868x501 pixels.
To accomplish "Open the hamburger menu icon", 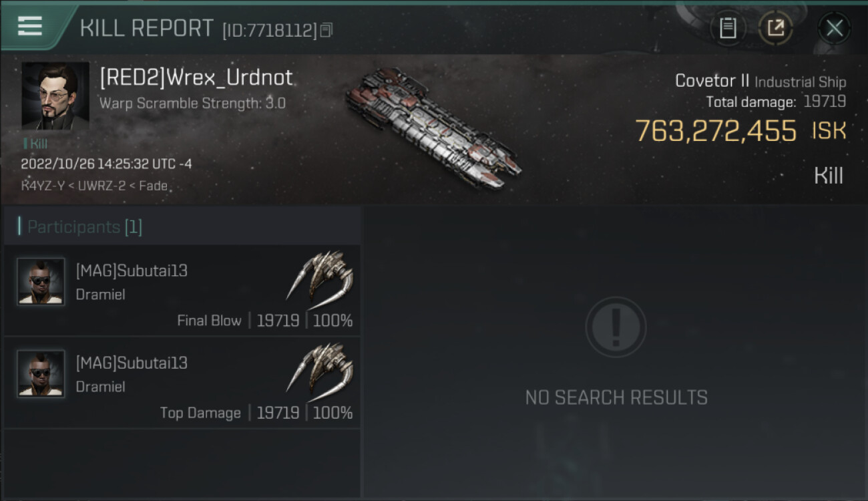I will click(x=29, y=26).
